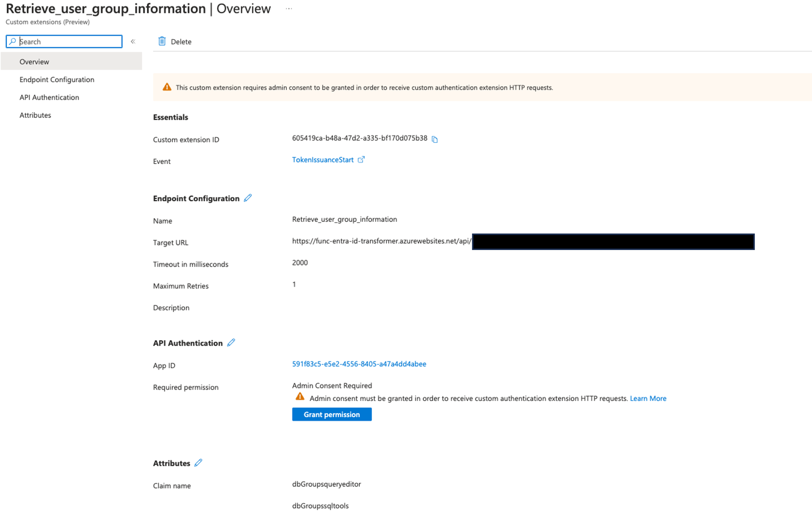Select the Overview menu item
The image size is (812, 522).
(x=34, y=62)
